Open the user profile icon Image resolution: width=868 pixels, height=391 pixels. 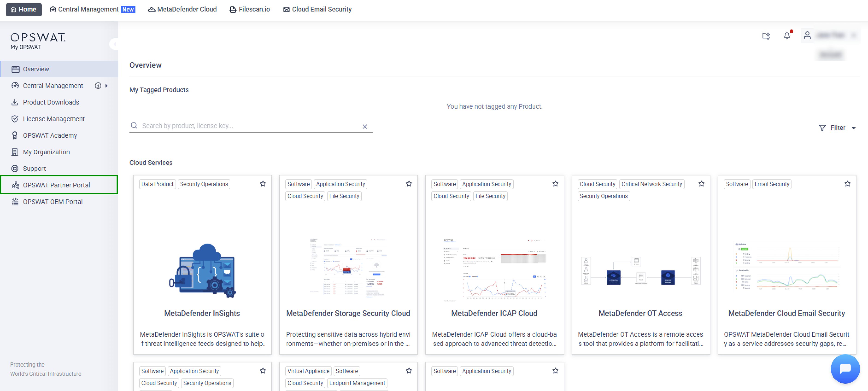click(x=807, y=35)
